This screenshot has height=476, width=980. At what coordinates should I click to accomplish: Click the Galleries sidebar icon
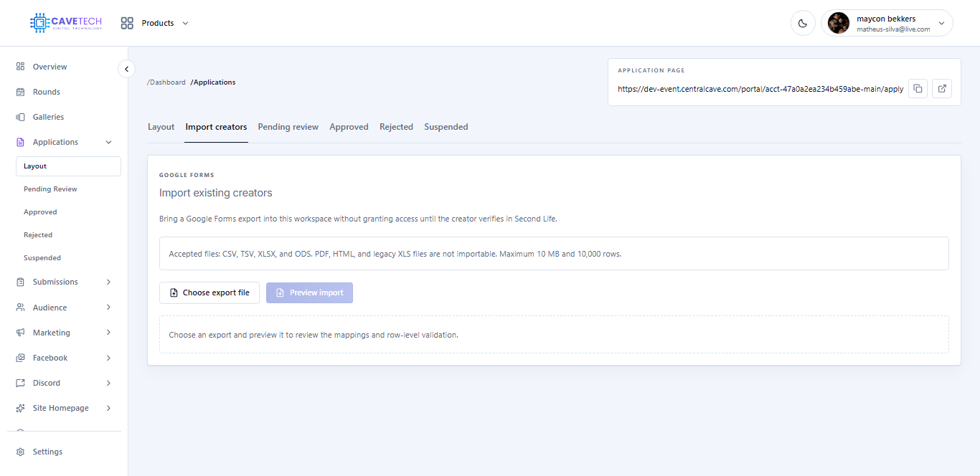pos(20,117)
